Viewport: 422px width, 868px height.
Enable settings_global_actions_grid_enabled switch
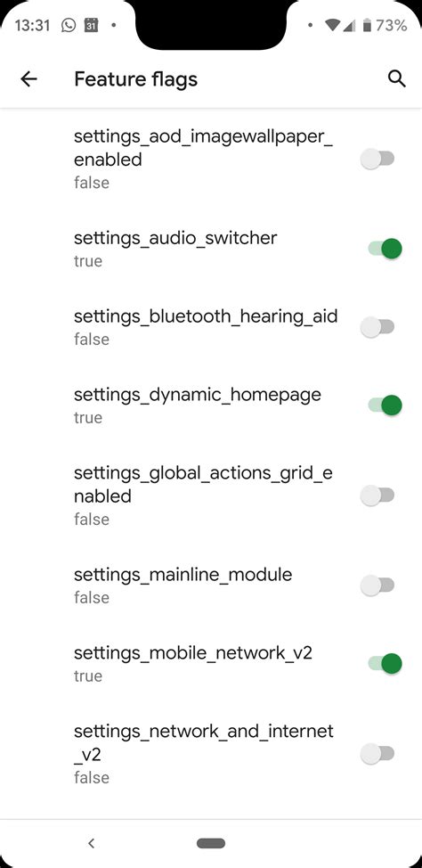377,495
